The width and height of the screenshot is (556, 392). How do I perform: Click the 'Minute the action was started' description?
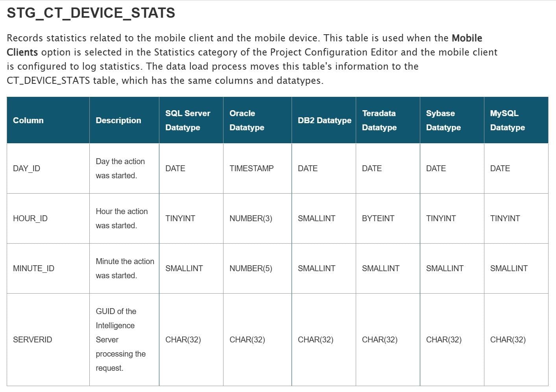click(x=125, y=268)
